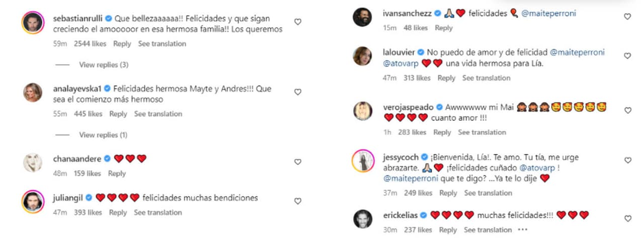Screen dimensions: 644x251
Task: Tap the heart on juliangil's comment
Action: (297, 201)
